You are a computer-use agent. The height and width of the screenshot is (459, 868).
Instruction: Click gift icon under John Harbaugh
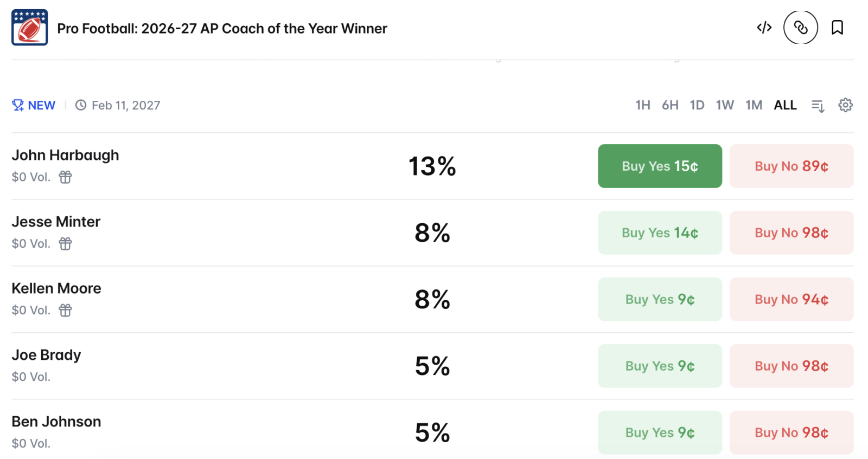point(65,177)
